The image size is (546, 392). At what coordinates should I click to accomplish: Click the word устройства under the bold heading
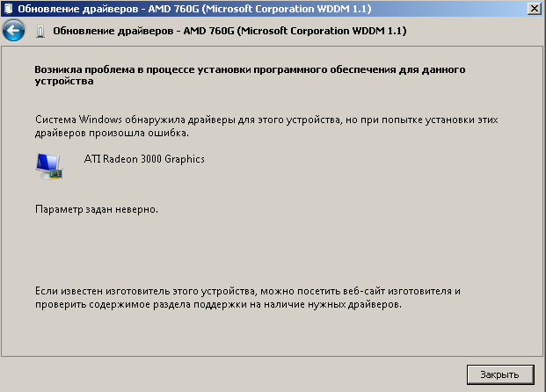pos(63,81)
